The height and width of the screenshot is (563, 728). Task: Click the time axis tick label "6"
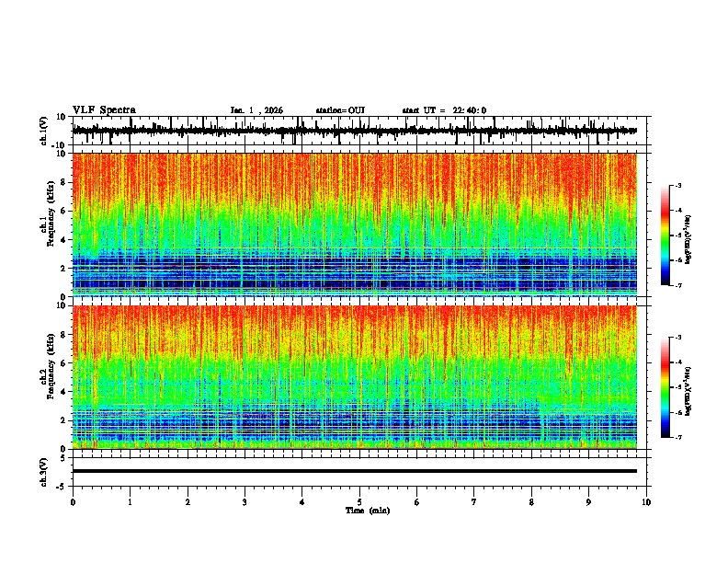point(416,502)
